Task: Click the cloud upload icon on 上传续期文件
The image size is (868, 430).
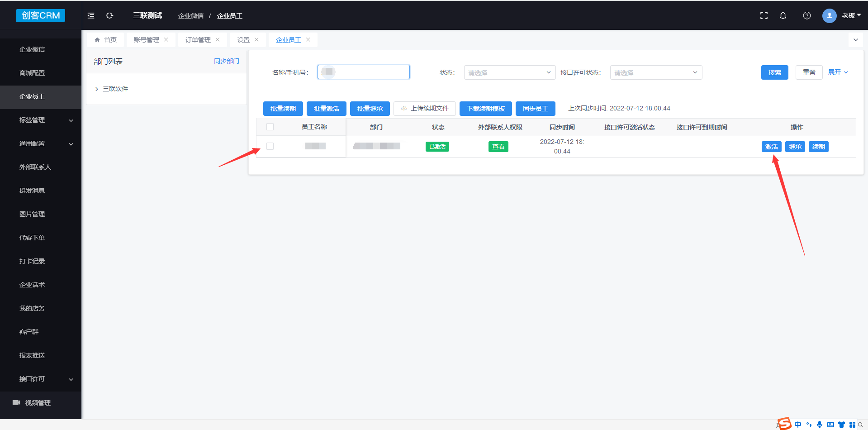Action: coord(404,109)
